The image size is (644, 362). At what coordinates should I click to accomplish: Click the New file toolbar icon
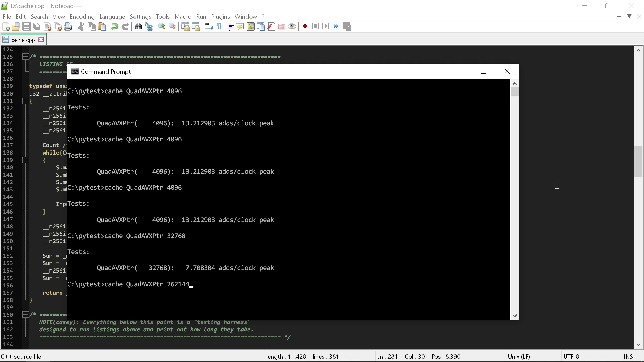(6, 27)
